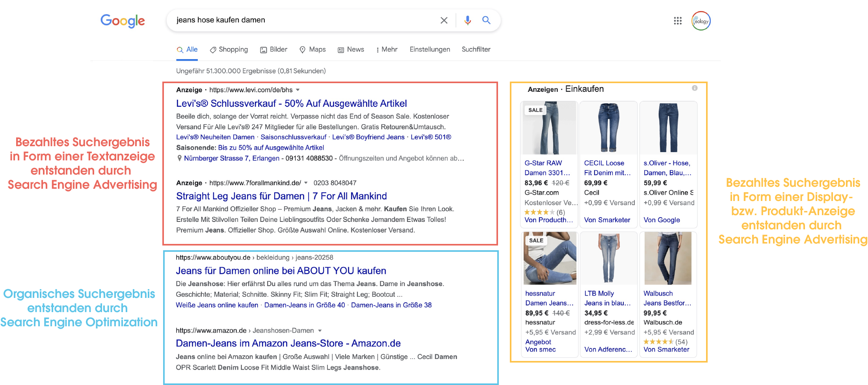The width and height of the screenshot is (868, 385).
Task: Open the account profile avatar
Action: tap(701, 21)
